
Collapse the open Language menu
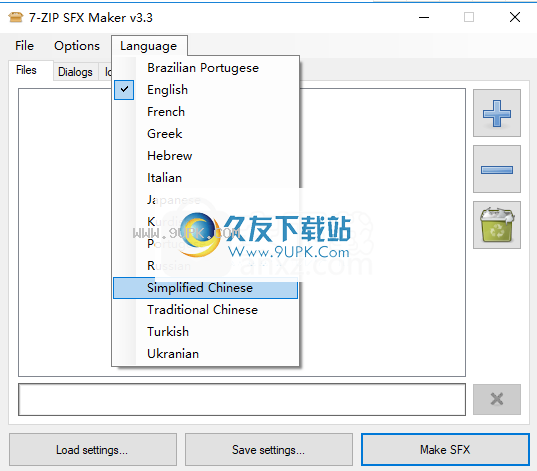149,46
